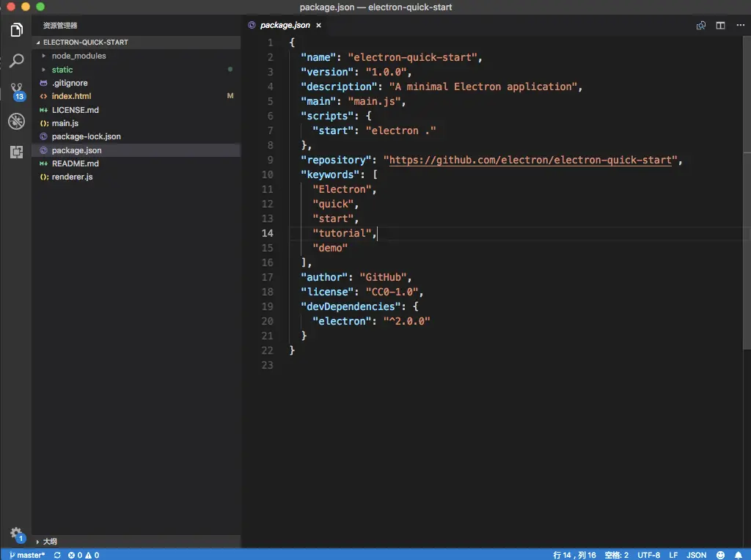Open main.js in the explorer
Viewport: 751px width, 560px height.
pyautogui.click(x=136, y=123)
